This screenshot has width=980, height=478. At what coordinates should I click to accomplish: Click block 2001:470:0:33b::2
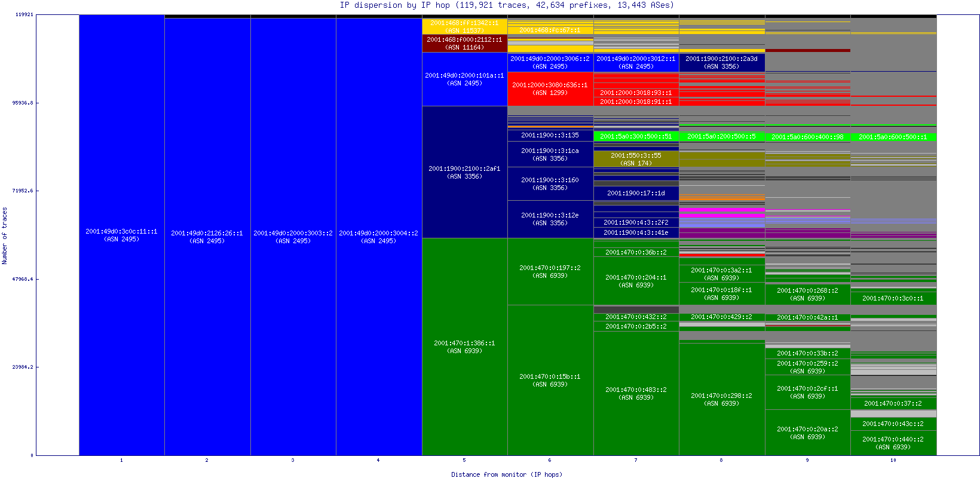pos(808,353)
